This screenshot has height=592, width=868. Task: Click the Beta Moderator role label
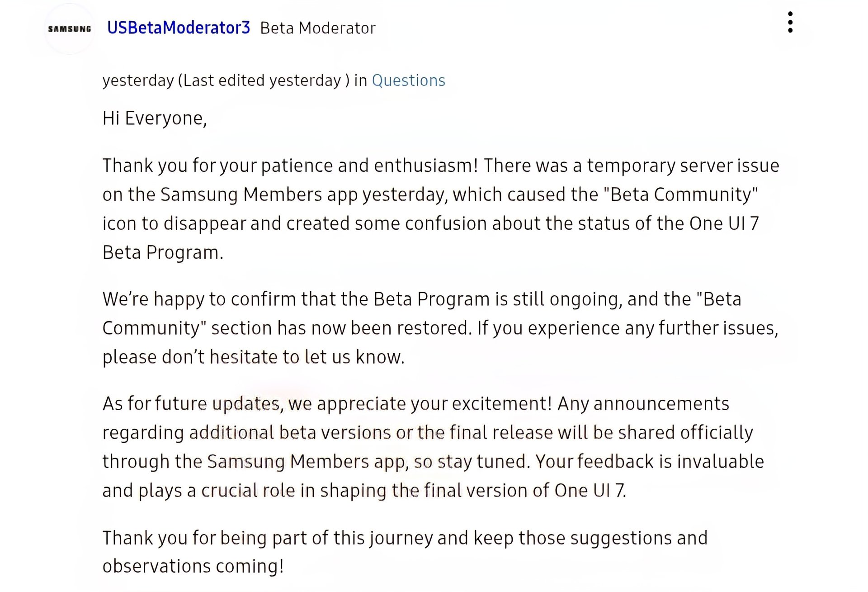318,28
